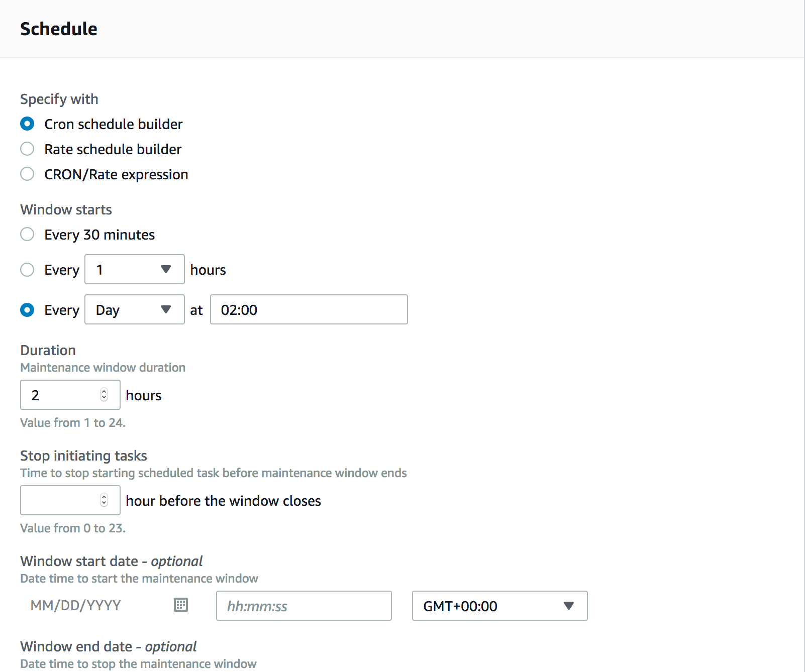Click the Rate schedule builder label
The image size is (805, 672).
[113, 149]
